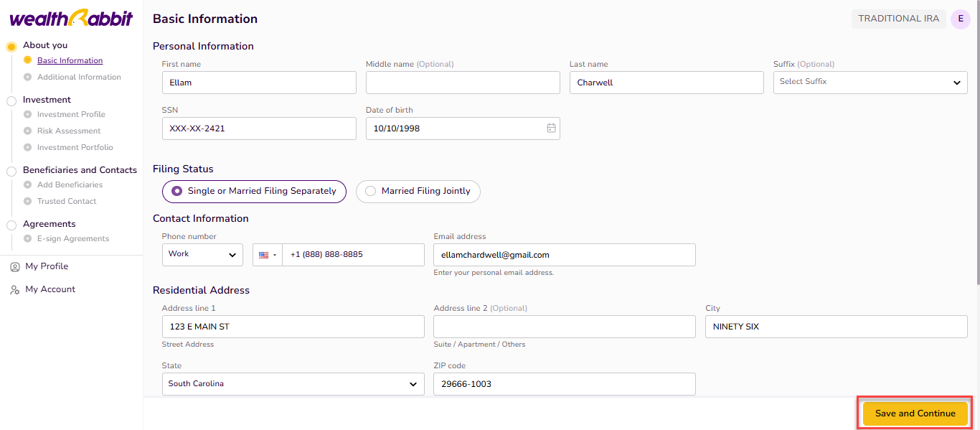The width and height of the screenshot is (980, 430).
Task: Open the State dropdown showing South Carolina
Action: (x=293, y=384)
